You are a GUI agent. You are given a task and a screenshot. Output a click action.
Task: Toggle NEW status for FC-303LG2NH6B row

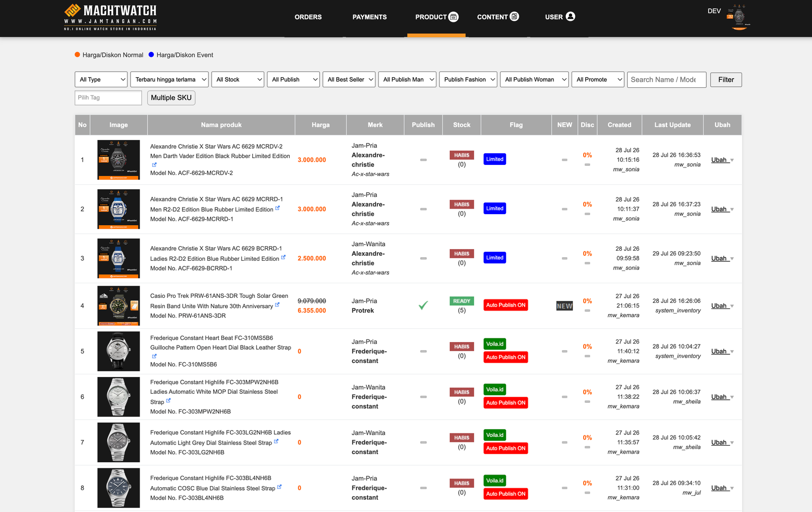(x=564, y=442)
